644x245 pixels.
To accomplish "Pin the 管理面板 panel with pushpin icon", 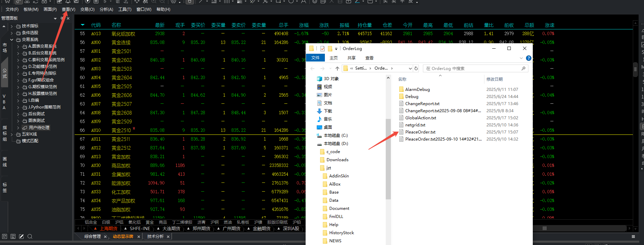I will click(x=62, y=19).
